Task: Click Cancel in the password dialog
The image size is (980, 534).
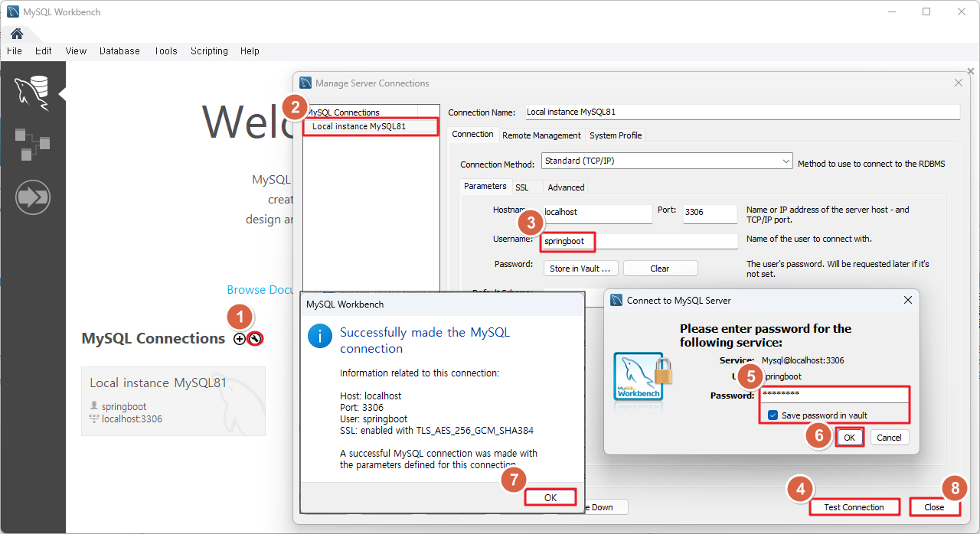Action: [889, 438]
